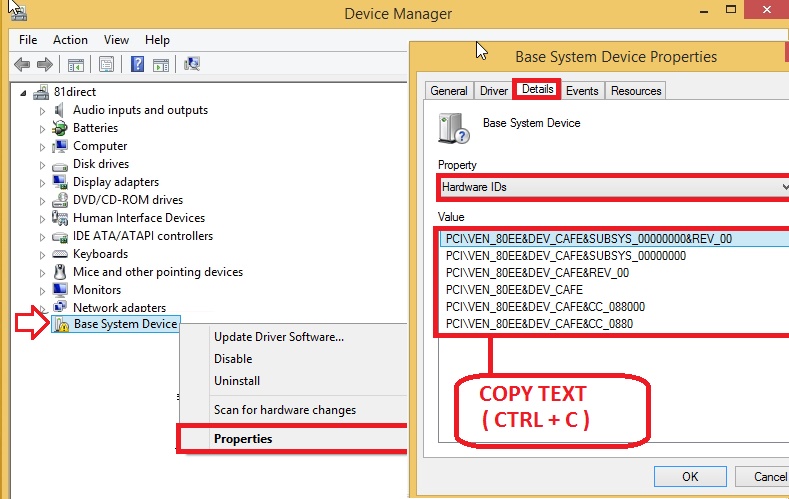Select the PCI\VEN_80EE&DEV_CAFE&CC_0880 value
The width and height of the screenshot is (789, 499).
click(539, 324)
